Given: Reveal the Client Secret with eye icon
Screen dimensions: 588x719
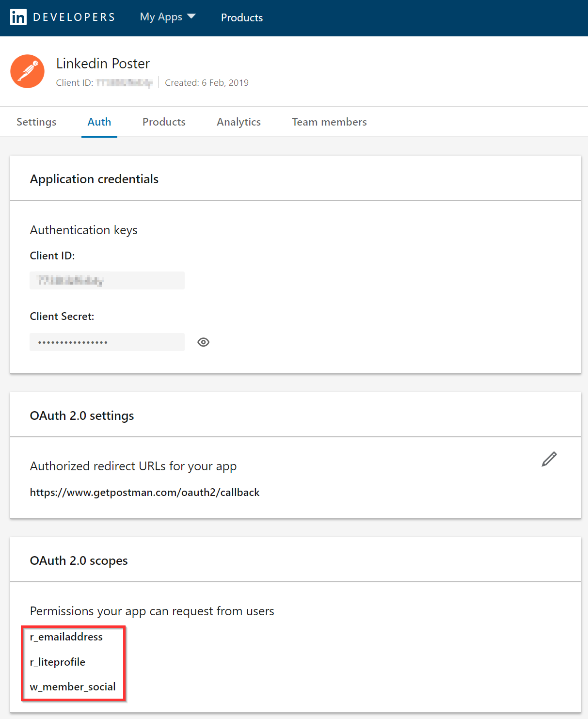Looking at the screenshot, I should click(x=204, y=342).
